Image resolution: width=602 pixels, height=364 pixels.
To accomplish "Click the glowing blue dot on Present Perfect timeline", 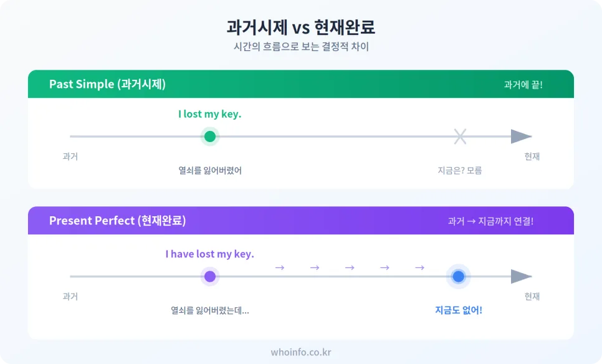I will tap(459, 277).
